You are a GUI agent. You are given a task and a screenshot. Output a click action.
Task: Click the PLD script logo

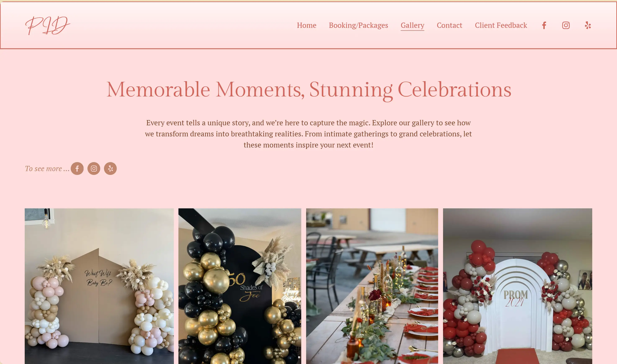coord(48,25)
